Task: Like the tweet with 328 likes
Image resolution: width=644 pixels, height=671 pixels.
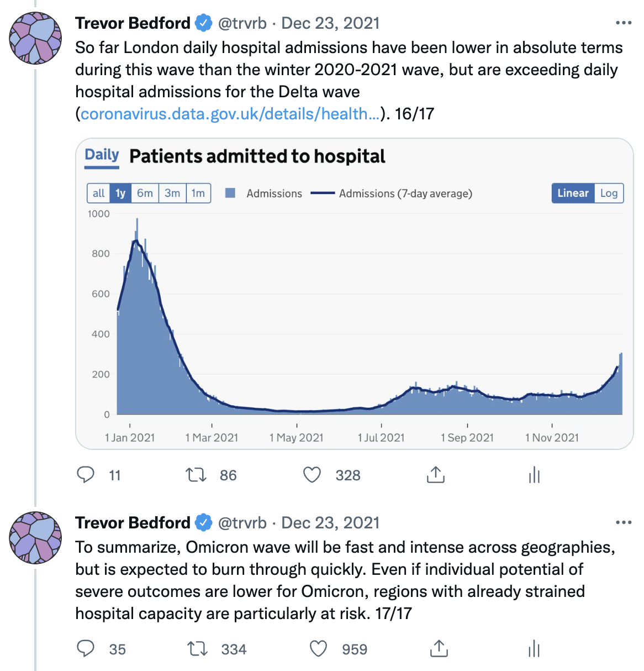Action: pos(312,475)
